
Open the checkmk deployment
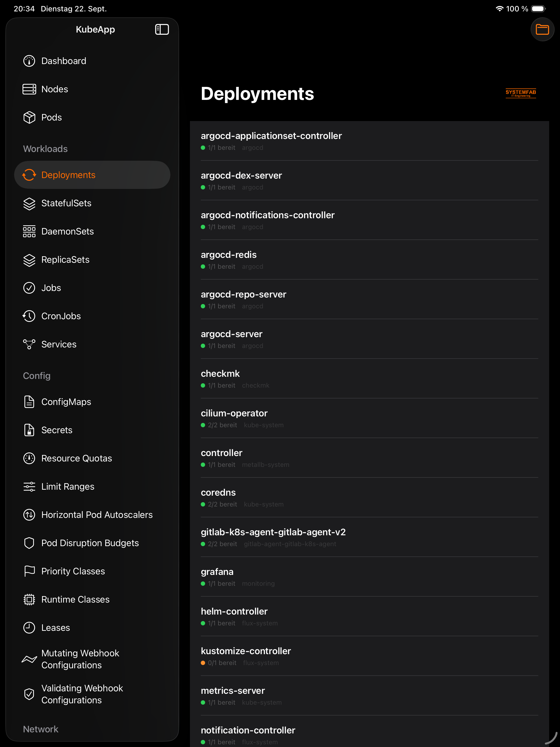pos(369,379)
